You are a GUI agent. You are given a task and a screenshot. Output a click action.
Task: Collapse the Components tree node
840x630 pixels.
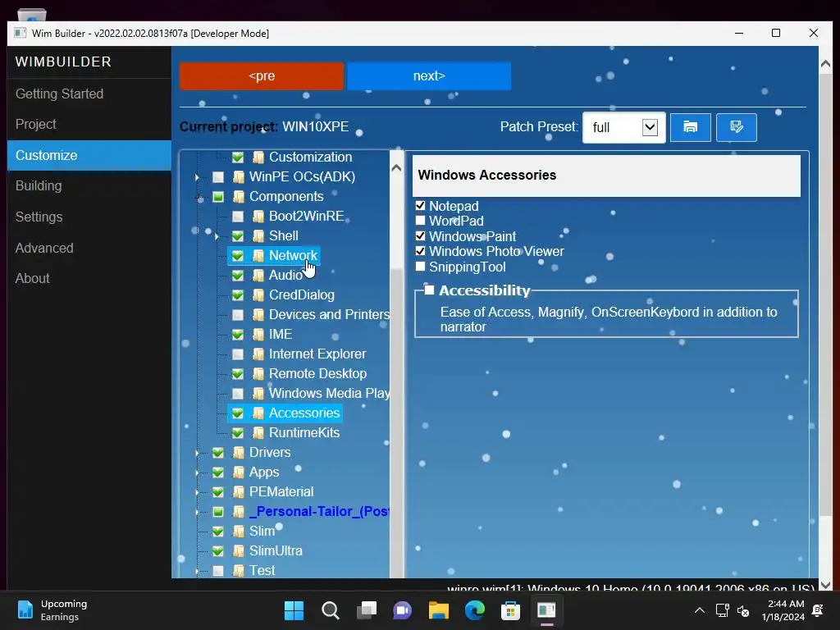tap(198, 197)
